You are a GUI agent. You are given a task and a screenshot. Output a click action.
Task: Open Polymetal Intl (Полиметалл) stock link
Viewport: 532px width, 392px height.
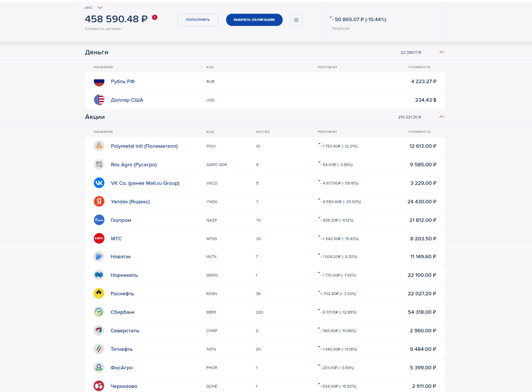click(144, 146)
